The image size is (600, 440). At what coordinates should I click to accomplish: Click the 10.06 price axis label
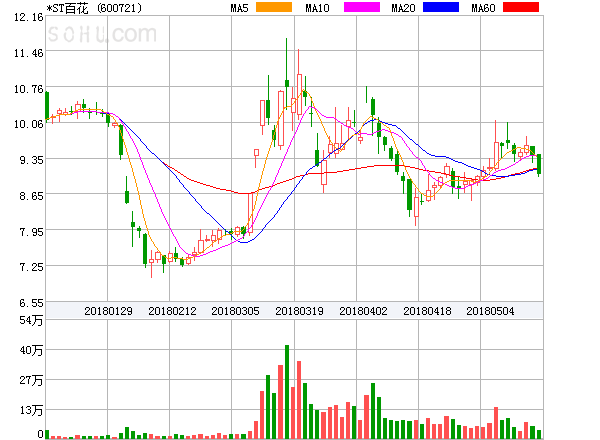point(29,124)
